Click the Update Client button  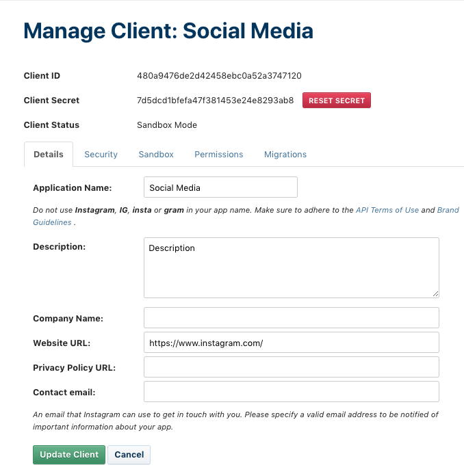[x=69, y=455]
